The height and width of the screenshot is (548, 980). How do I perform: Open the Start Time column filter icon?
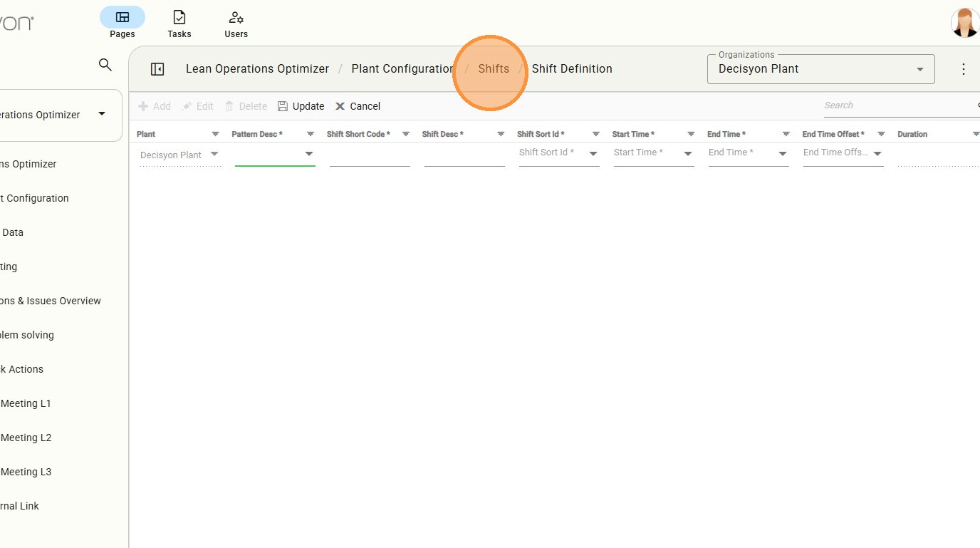[x=691, y=134]
